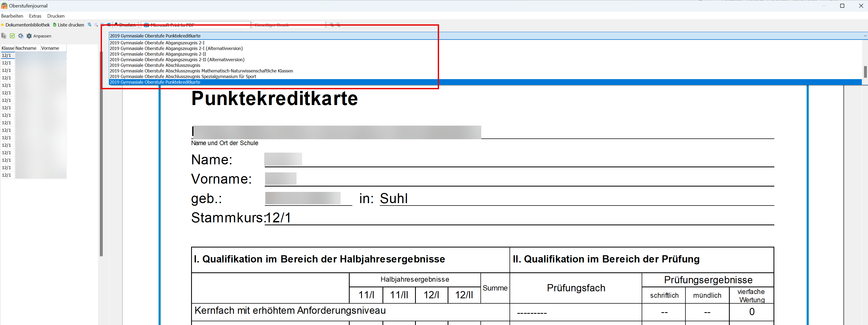The image size is (868, 325).
Task: Click the Anpassen gear button
Action: [39, 36]
